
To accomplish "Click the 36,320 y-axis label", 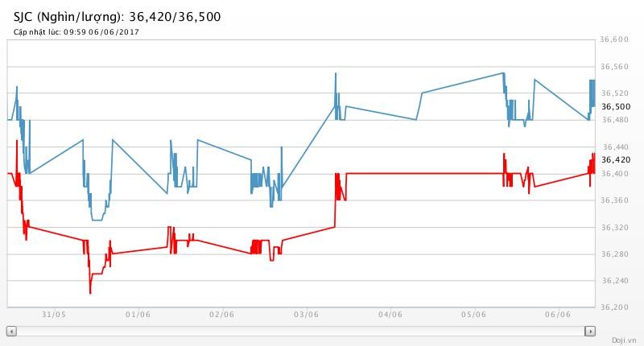I will 615,228.
